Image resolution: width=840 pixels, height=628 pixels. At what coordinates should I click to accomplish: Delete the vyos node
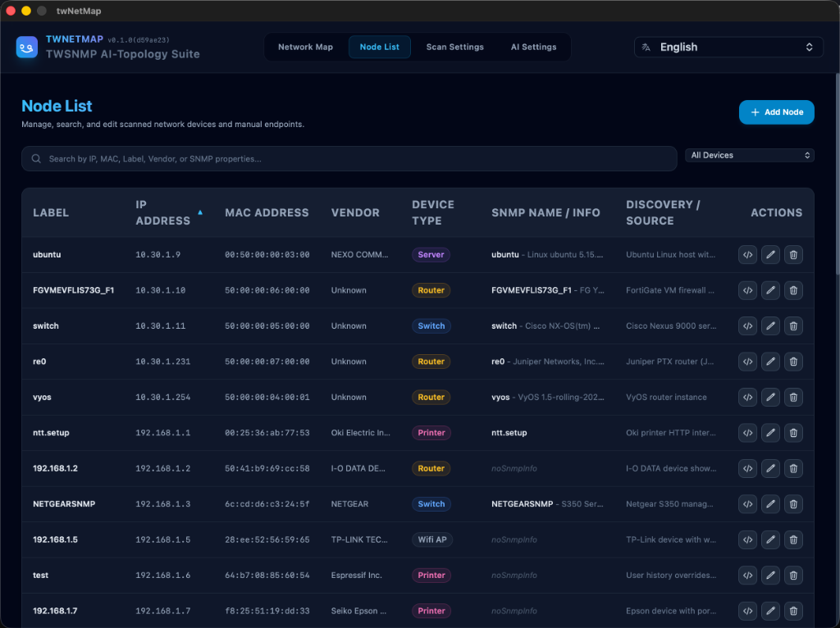[x=793, y=398]
